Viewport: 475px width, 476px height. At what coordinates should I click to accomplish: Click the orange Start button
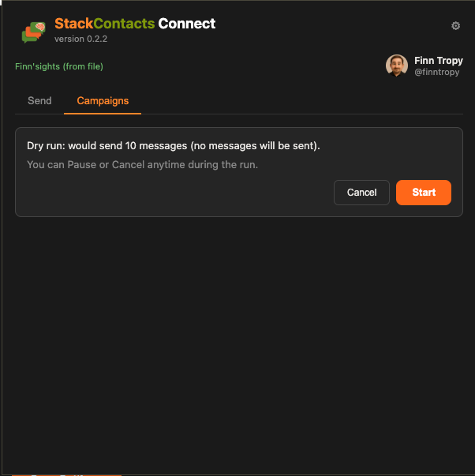pos(424,193)
